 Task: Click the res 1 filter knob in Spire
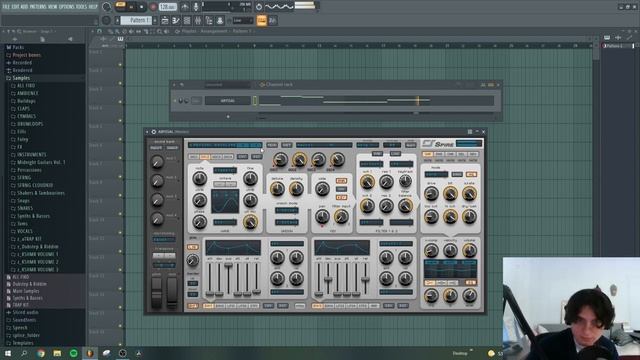click(386, 182)
